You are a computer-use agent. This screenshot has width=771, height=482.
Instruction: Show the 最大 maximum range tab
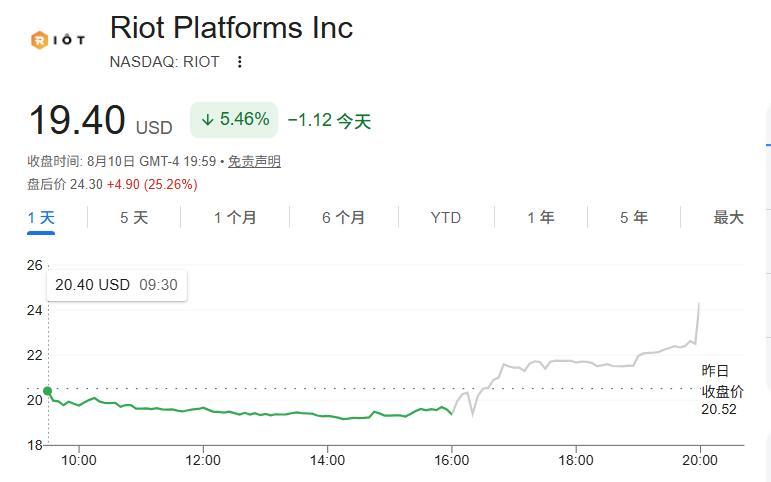[728, 217]
